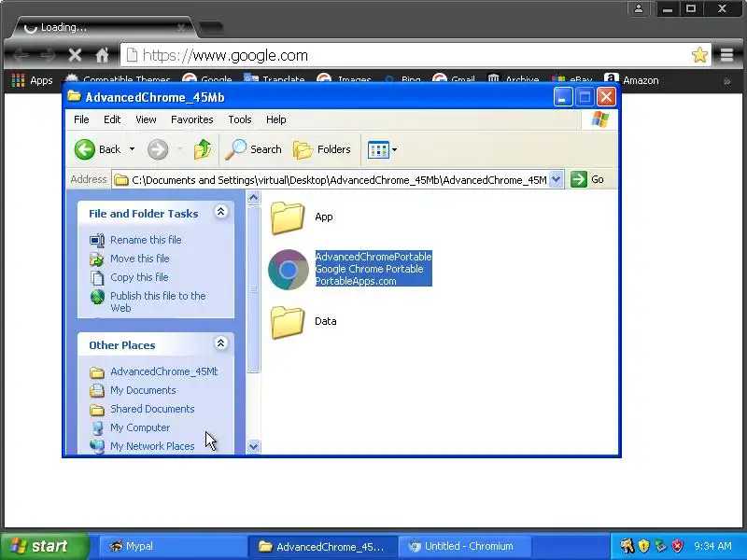The height and width of the screenshot is (560, 747).
Task: Open the Help menu
Action: (x=275, y=119)
